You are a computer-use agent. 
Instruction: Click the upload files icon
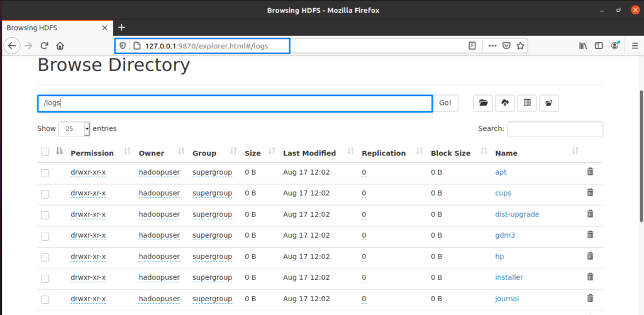click(x=505, y=103)
